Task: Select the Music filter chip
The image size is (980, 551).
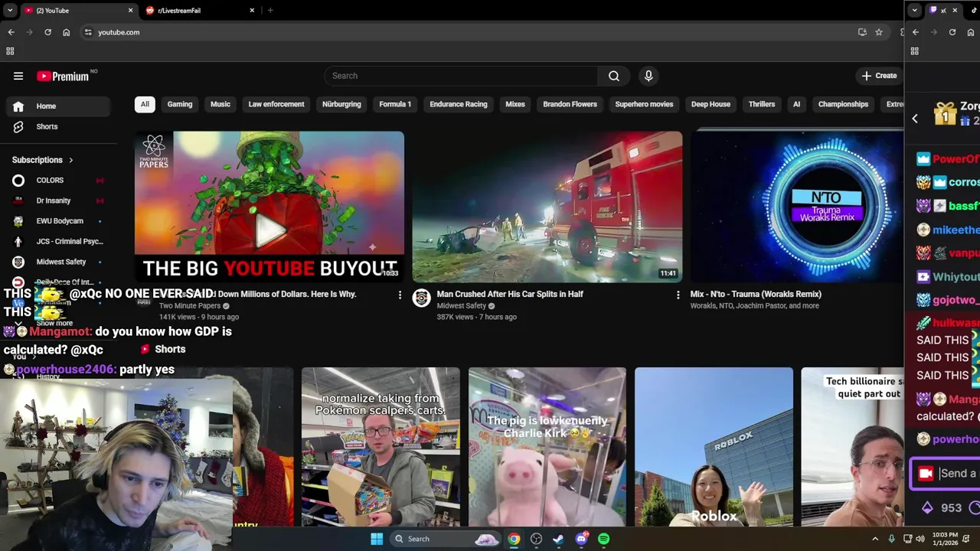Action: pos(220,104)
